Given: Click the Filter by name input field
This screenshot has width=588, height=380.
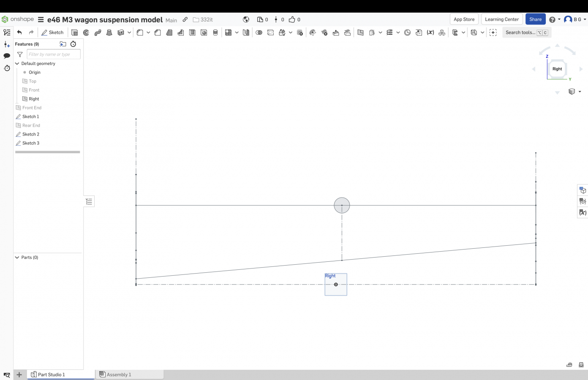Looking at the screenshot, I should (53, 54).
